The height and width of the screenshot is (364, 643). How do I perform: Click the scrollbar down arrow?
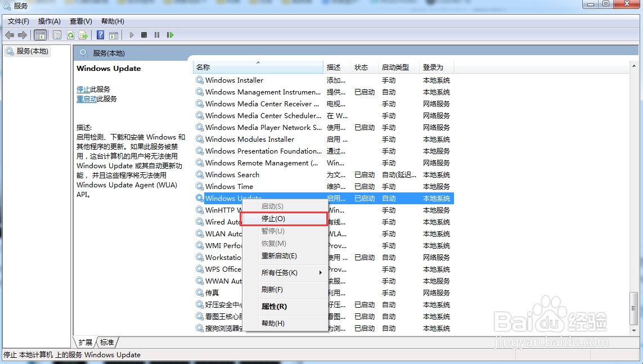point(634,330)
